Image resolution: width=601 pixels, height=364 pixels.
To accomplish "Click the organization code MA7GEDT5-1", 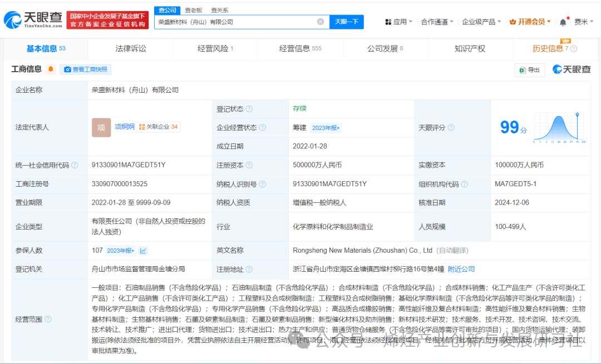I will coord(515,184).
